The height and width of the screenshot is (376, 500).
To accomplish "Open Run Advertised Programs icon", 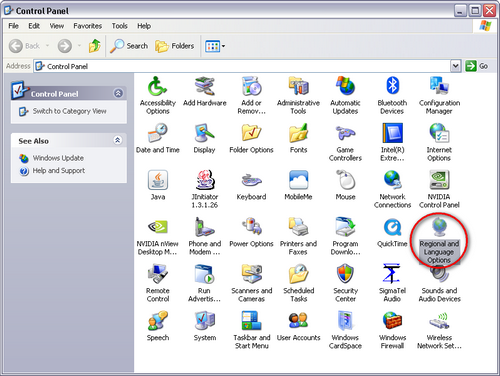I will pyautogui.click(x=204, y=274).
